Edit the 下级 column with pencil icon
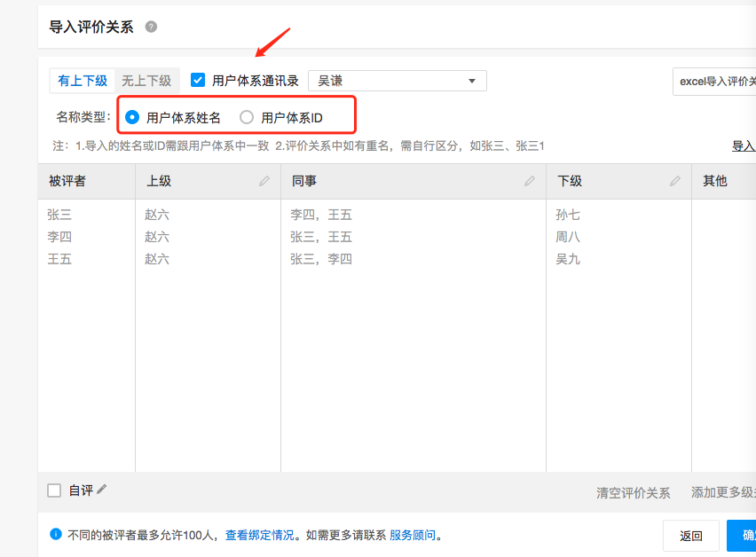 [x=675, y=181]
